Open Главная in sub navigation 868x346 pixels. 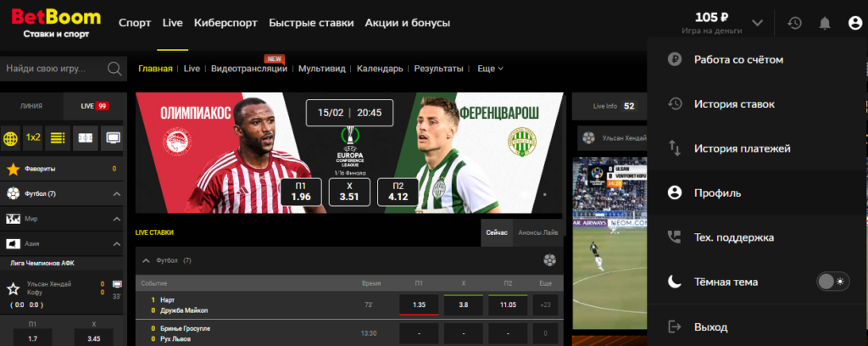point(156,69)
